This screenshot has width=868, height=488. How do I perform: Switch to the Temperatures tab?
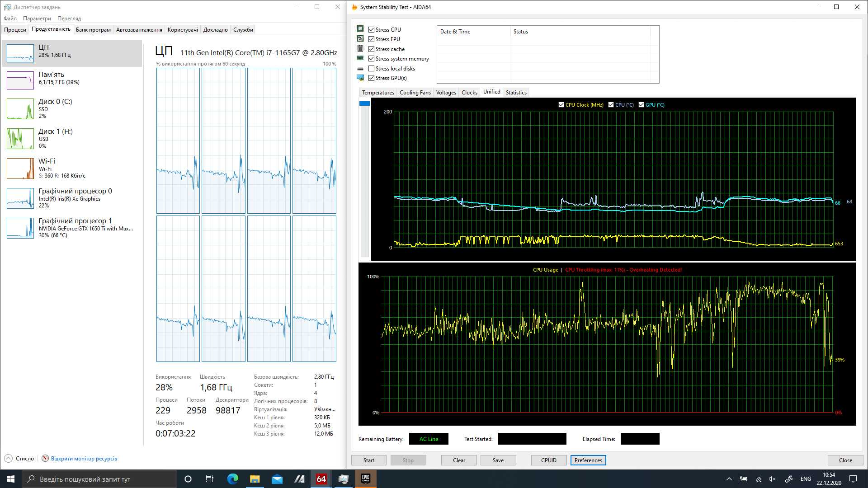point(378,93)
